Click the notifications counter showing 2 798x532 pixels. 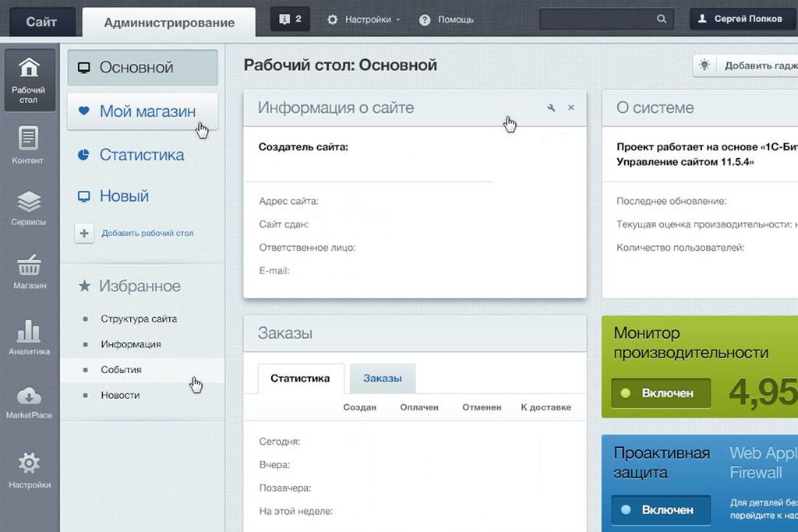tap(289, 18)
